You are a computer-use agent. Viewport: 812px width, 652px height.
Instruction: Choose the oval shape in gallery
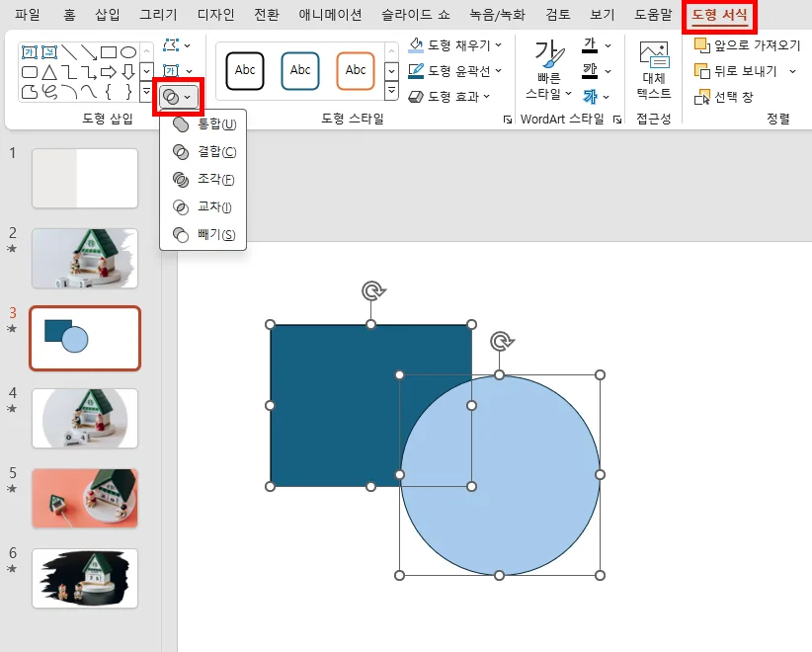point(127,52)
